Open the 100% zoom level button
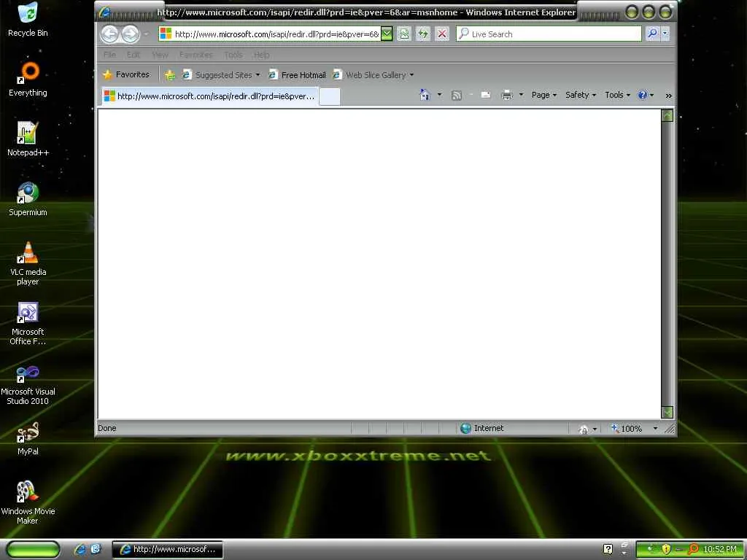 coord(627,429)
